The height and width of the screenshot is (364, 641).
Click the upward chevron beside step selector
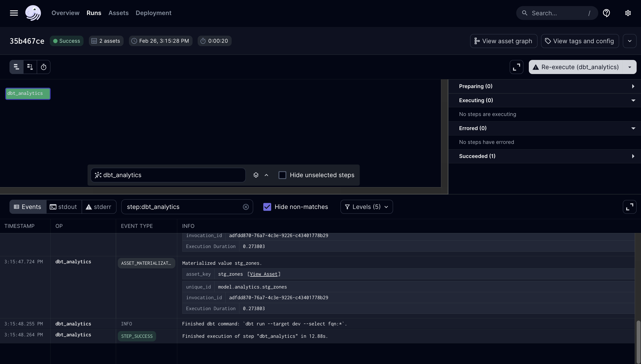pos(266,175)
